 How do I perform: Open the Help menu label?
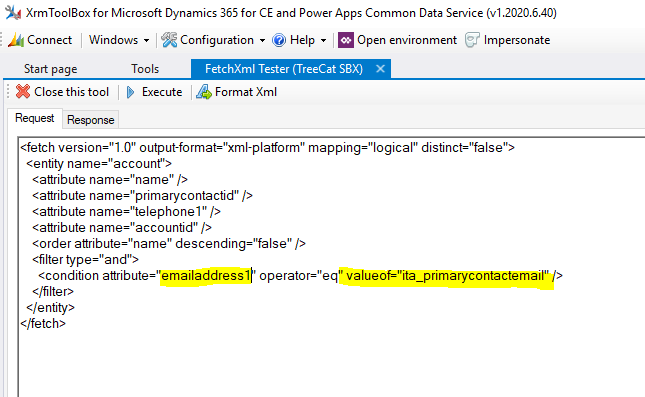[x=302, y=40]
